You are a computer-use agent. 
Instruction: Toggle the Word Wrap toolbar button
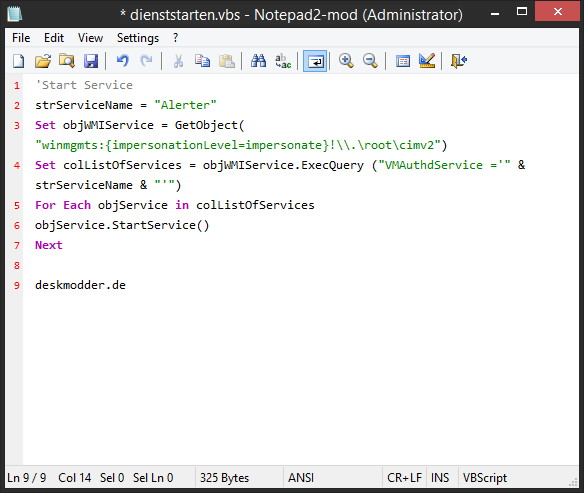tap(315, 61)
